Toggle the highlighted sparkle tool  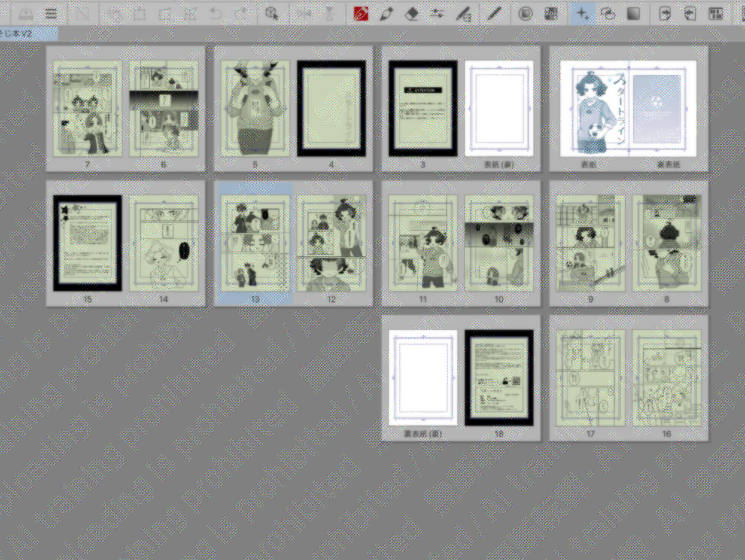click(583, 13)
